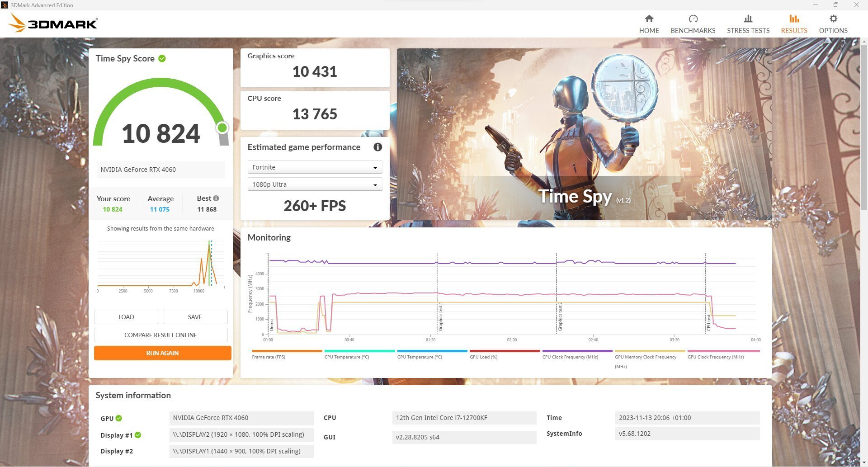Image resolution: width=868 pixels, height=467 pixels.
Task: Open the 1080p Ultra resolution dropdown
Action: click(x=315, y=184)
